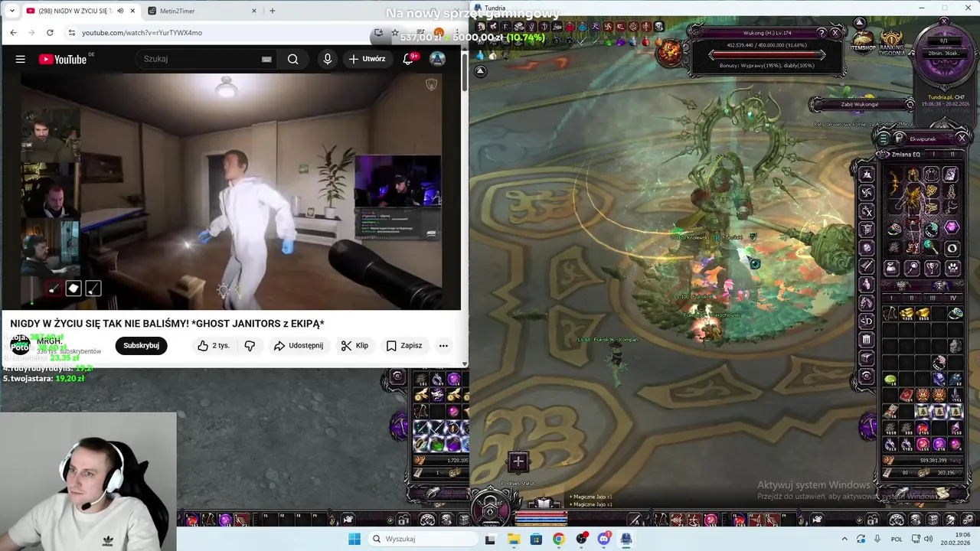Refresh the Zabij Wukonga quest tracker
The width and height of the screenshot is (980, 551).
coord(910,104)
